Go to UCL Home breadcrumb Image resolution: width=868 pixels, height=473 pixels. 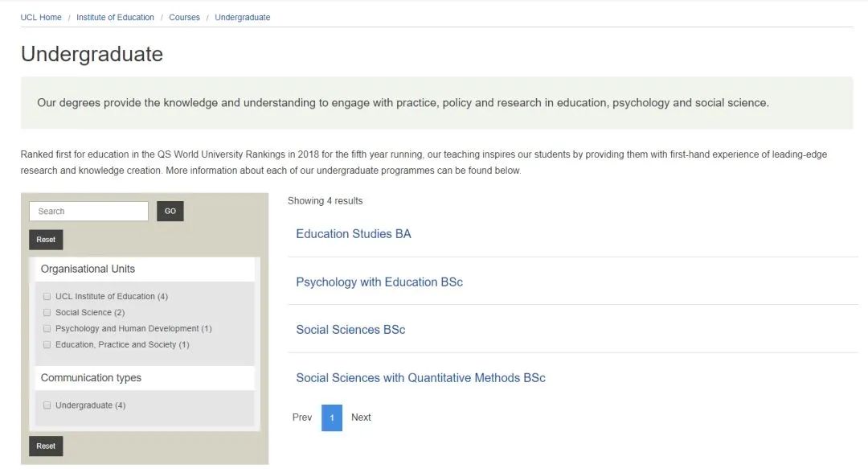[41, 18]
